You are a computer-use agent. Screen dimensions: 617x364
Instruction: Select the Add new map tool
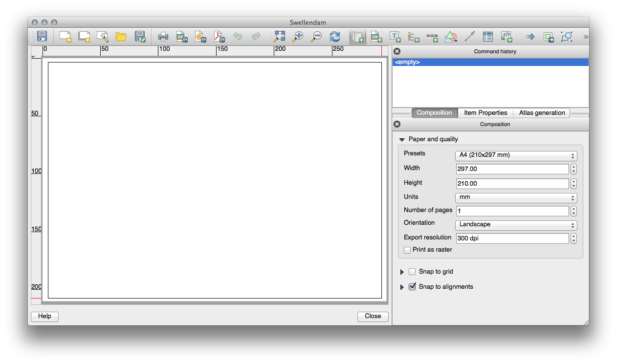[357, 36]
